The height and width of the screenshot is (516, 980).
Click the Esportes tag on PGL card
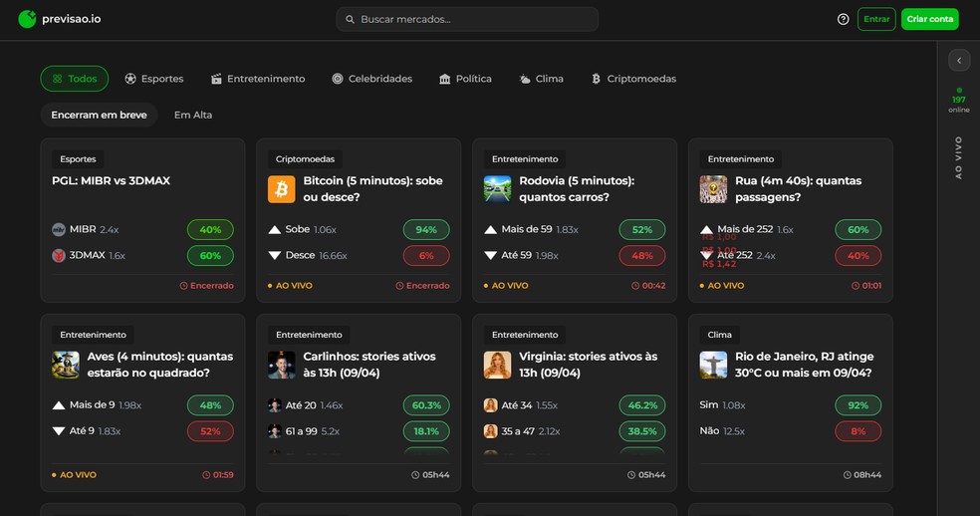pyautogui.click(x=78, y=159)
